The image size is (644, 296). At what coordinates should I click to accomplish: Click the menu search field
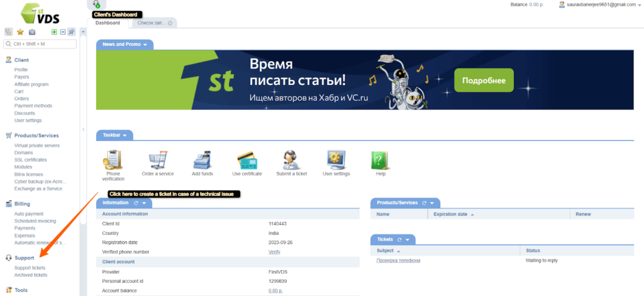[x=40, y=44]
